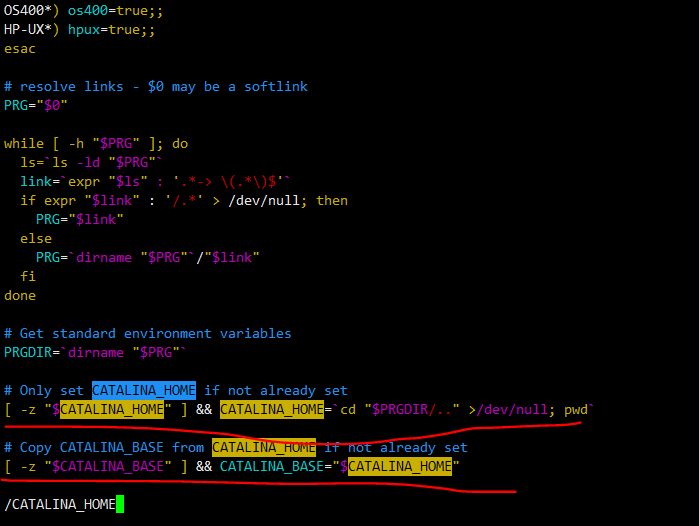Click the 'done' keyword
This screenshot has width=699, height=526.
point(20,296)
